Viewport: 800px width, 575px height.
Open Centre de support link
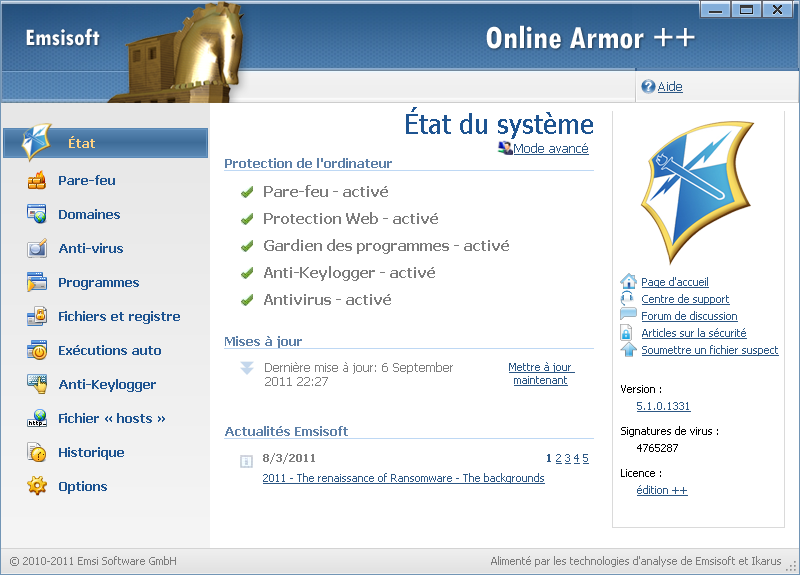pos(685,299)
